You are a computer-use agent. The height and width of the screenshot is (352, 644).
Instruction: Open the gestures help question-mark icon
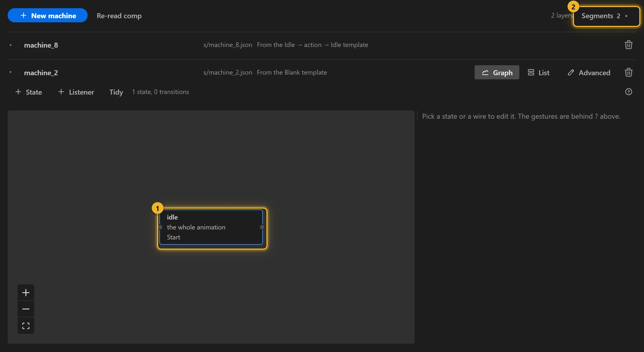pos(628,92)
